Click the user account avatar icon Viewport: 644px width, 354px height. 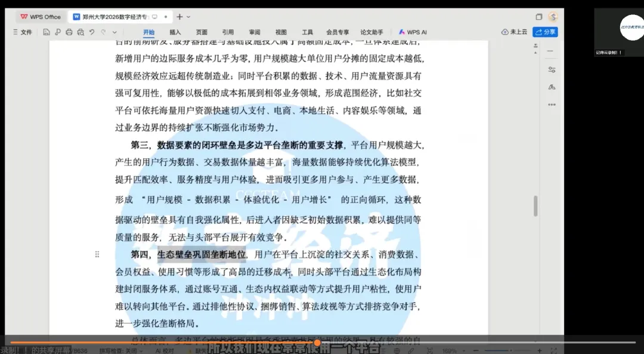553,17
